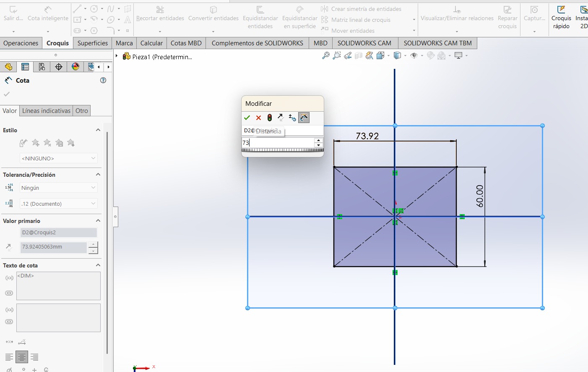This screenshot has height=372, width=588.
Task: Click the Cota inteligente tool
Action: coord(48,14)
